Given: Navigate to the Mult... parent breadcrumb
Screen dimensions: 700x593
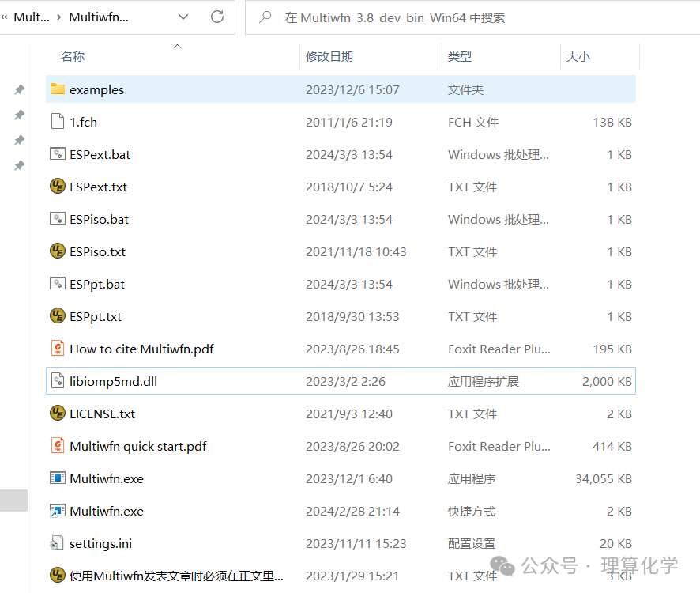Looking at the screenshot, I should point(32,17).
